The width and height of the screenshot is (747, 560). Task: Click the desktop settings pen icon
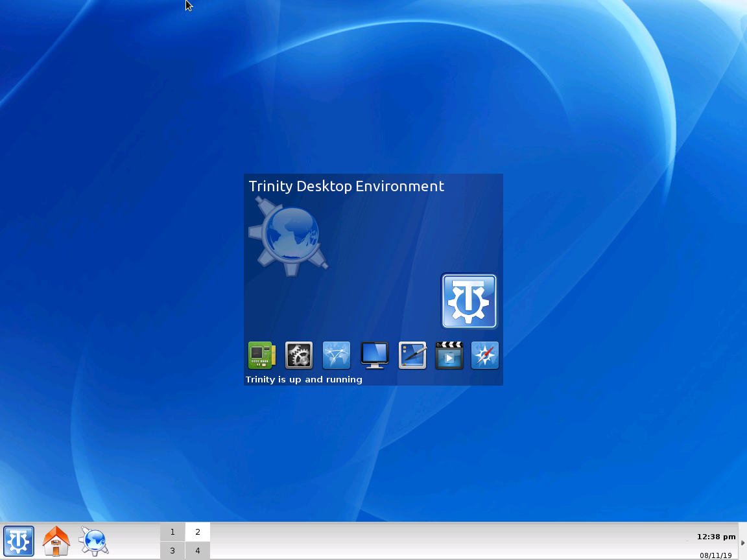point(412,355)
